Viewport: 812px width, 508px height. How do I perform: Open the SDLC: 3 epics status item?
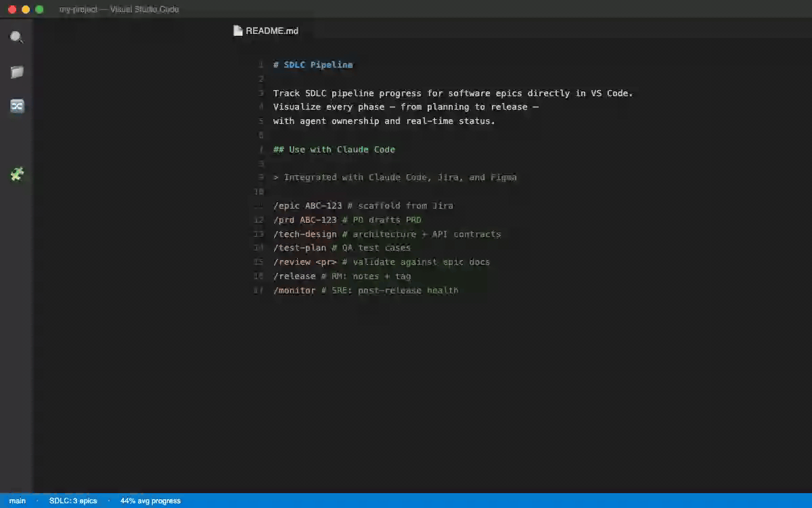tap(72, 501)
